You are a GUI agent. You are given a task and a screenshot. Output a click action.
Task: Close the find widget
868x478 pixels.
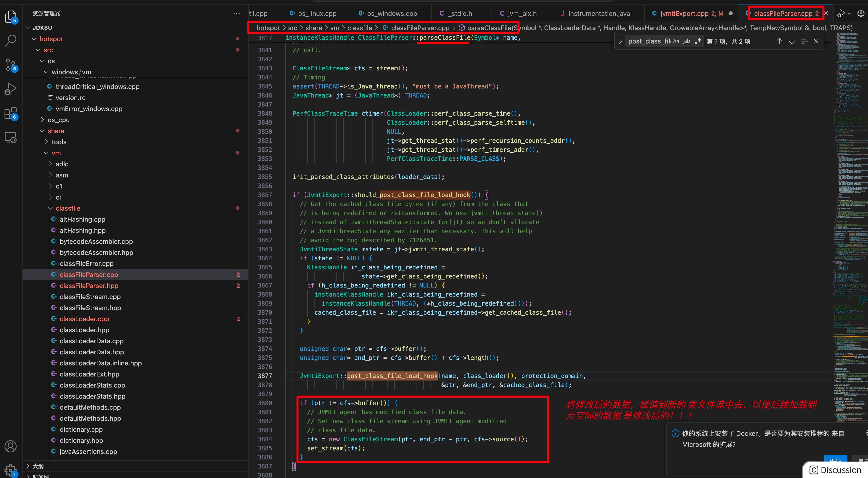pos(816,41)
